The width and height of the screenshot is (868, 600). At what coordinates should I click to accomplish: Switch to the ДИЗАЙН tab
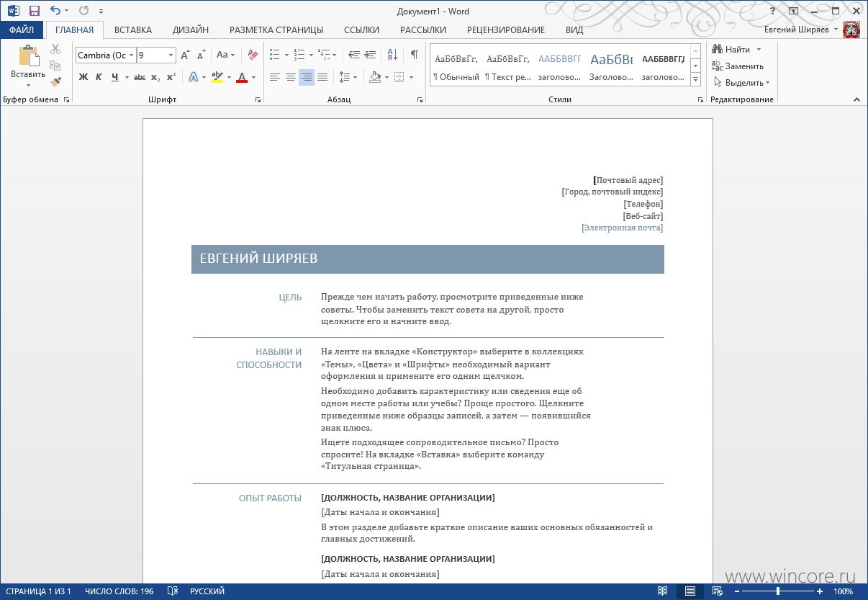tap(191, 30)
